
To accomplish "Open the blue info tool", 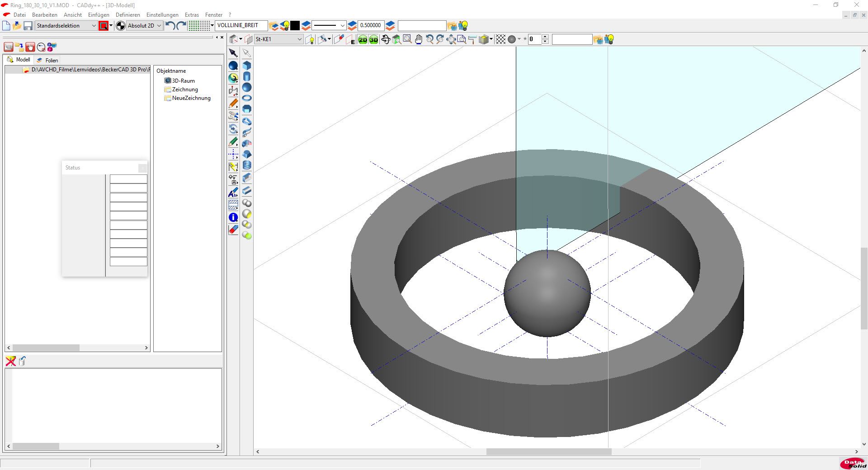I will click(233, 217).
